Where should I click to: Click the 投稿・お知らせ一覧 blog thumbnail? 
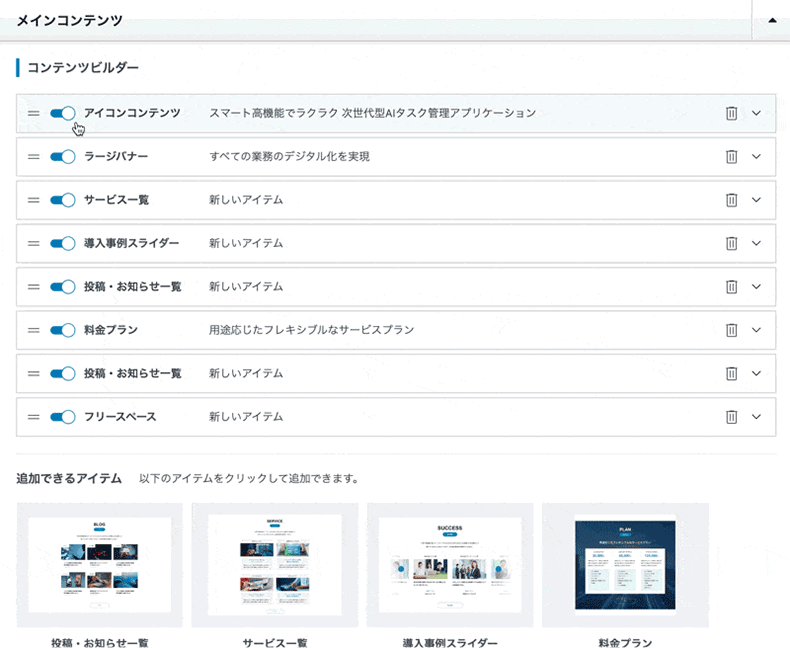100,565
